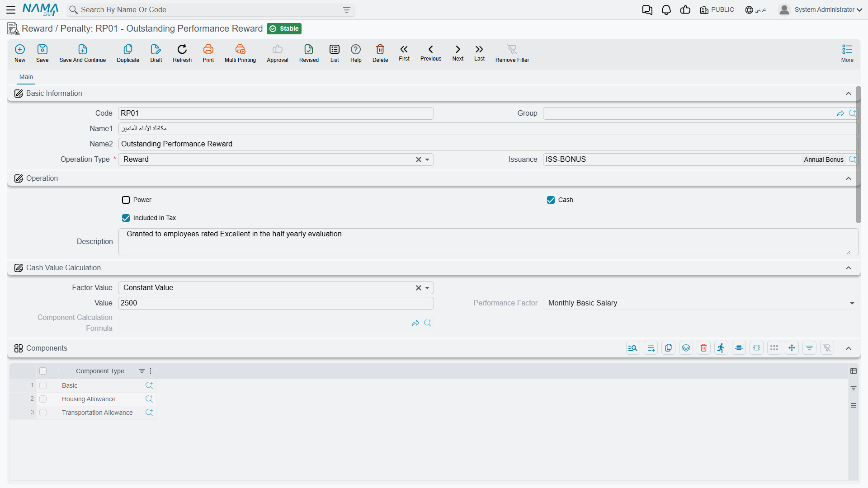The height and width of the screenshot is (488, 868).
Task: Open the List view
Action: point(335,53)
